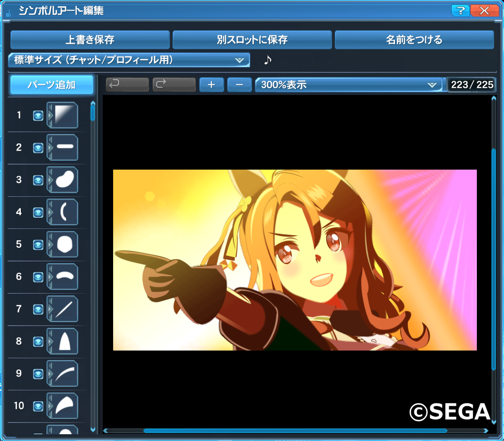Toggle visibility of layer 5
The width and height of the screenshot is (504, 441).
tap(38, 245)
